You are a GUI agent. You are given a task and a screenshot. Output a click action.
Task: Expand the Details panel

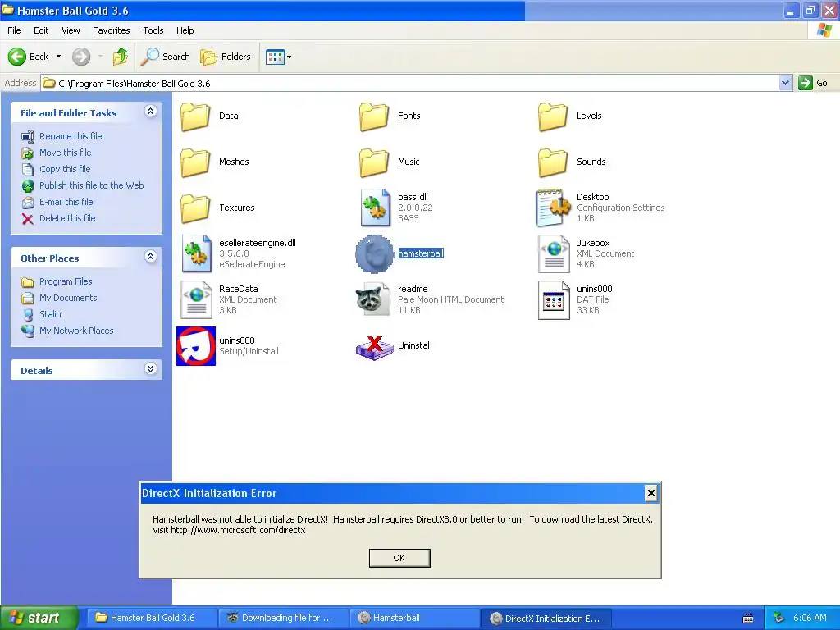pos(151,369)
